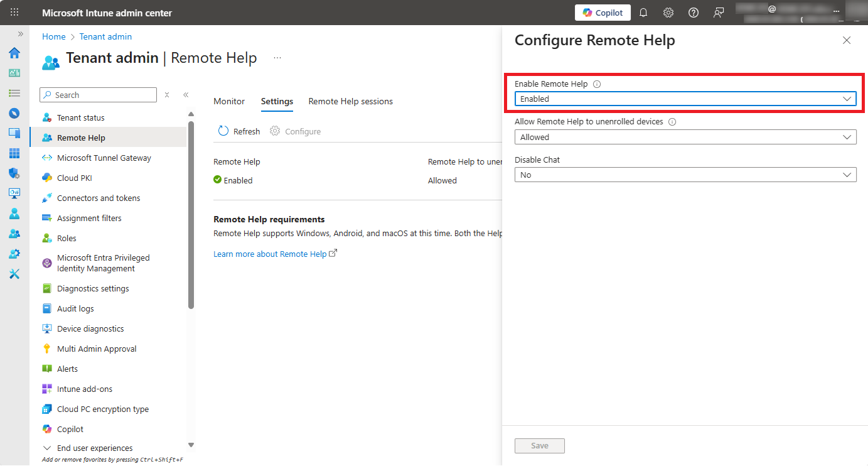
Task: Click the Save button
Action: point(540,446)
